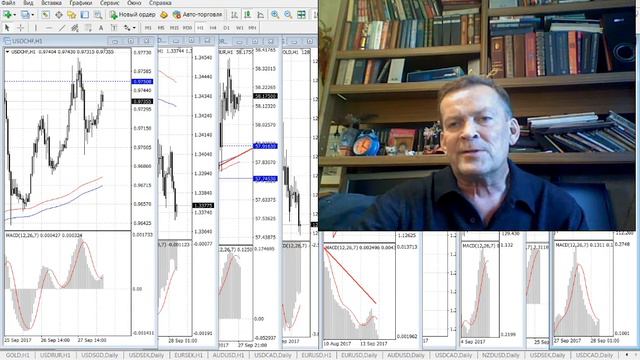Image resolution: width=640 pixels, height=360 pixels.
Task: Set timeframe to H1
Action: point(200,28)
